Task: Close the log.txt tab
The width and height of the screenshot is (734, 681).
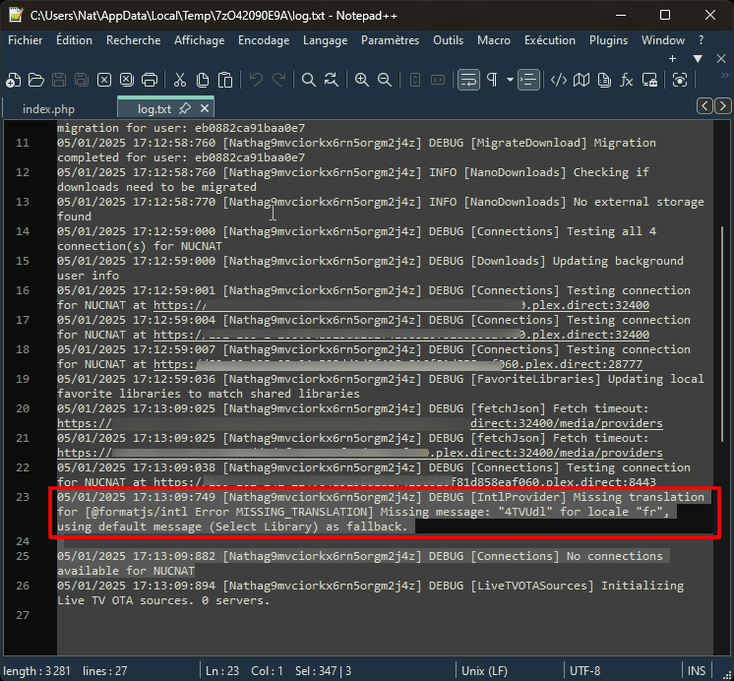Action: click(205, 109)
